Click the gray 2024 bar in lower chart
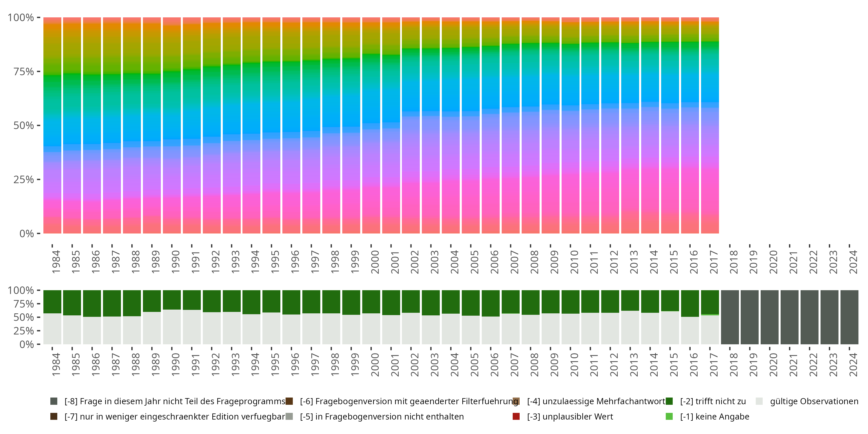The width and height of the screenshot is (868, 434). coord(849,317)
